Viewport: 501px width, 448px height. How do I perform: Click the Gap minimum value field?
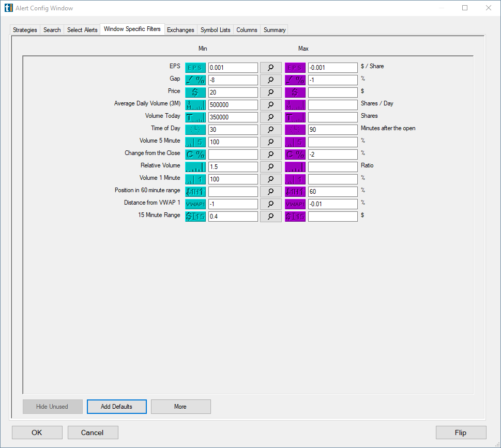[x=232, y=80]
